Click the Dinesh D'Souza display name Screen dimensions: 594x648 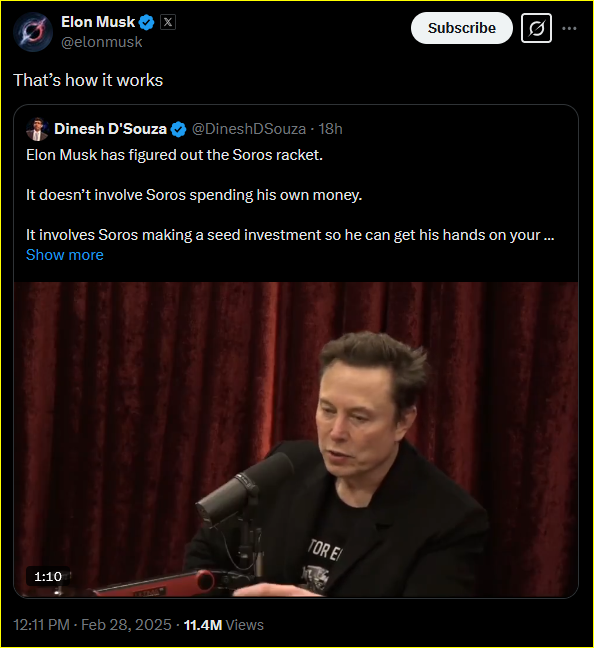110,129
